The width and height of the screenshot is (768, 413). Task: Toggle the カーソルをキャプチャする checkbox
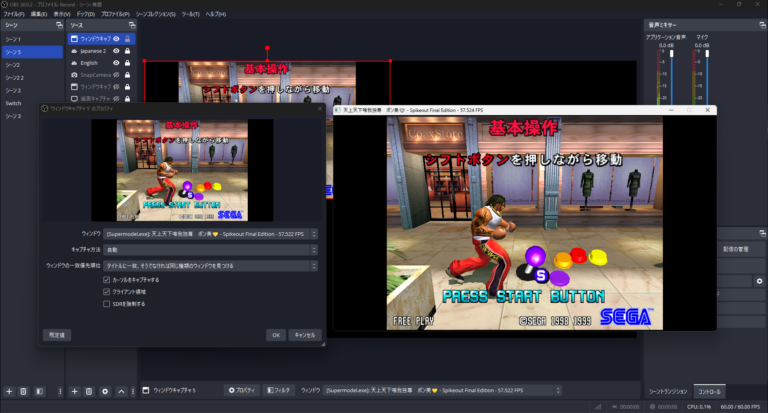[x=106, y=280]
